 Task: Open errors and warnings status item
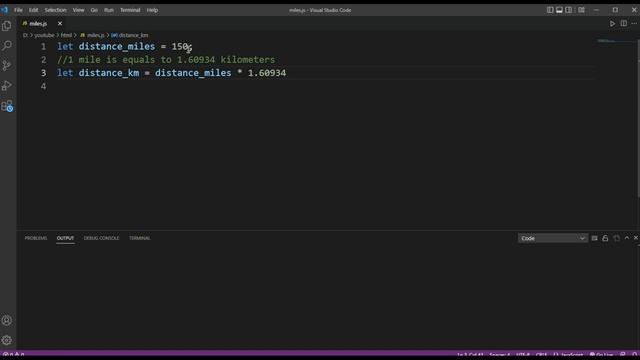click(14, 355)
